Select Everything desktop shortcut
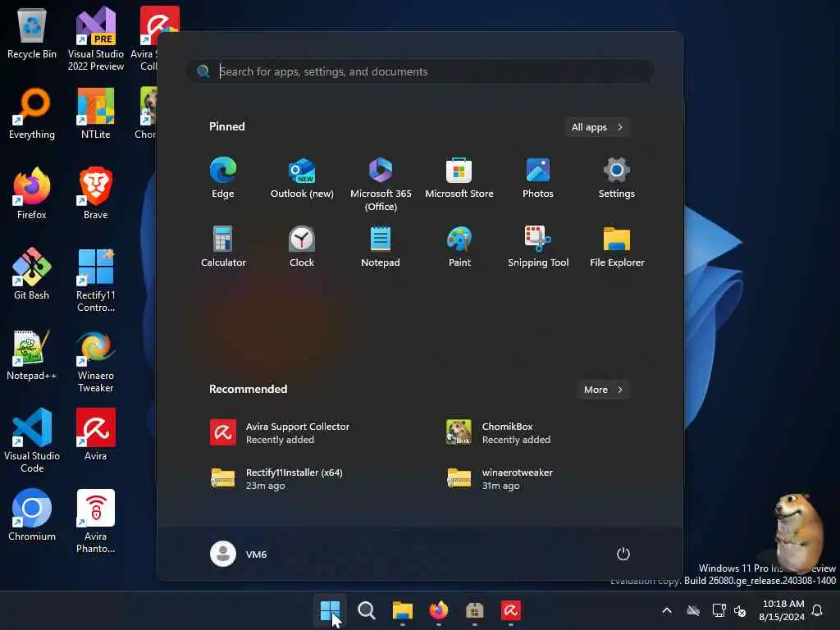 [x=32, y=113]
